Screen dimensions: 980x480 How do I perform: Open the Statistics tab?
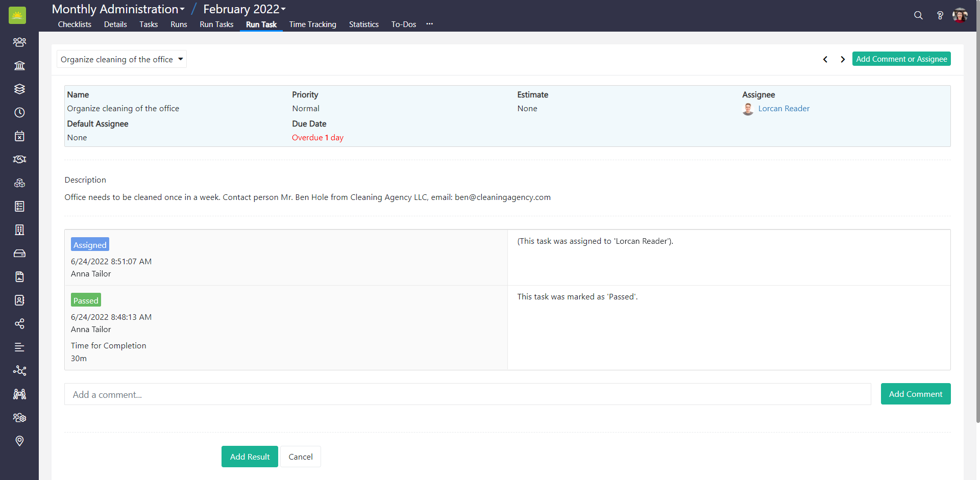click(363, 24)
